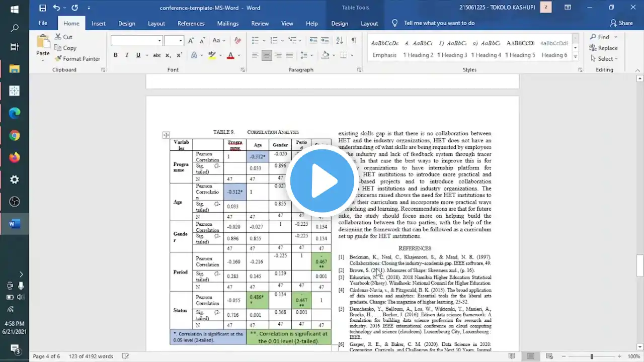This screenshot has height=362, width=644.
Task: Choose the red font color button
Action: pos(230,55)
